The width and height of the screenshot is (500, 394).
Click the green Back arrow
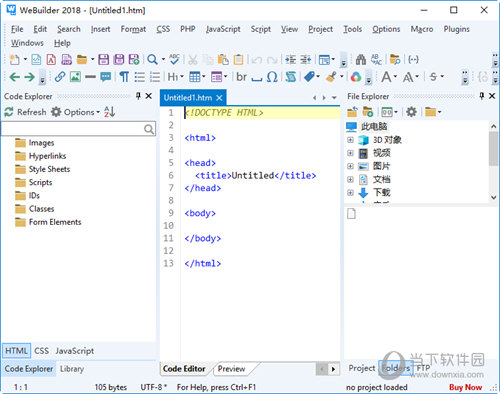pyautogui.click(x=14, y=77)
